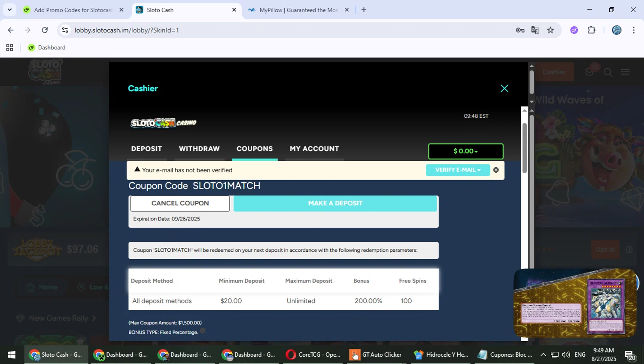Open New Games Rally section arrow

(94, 318)
